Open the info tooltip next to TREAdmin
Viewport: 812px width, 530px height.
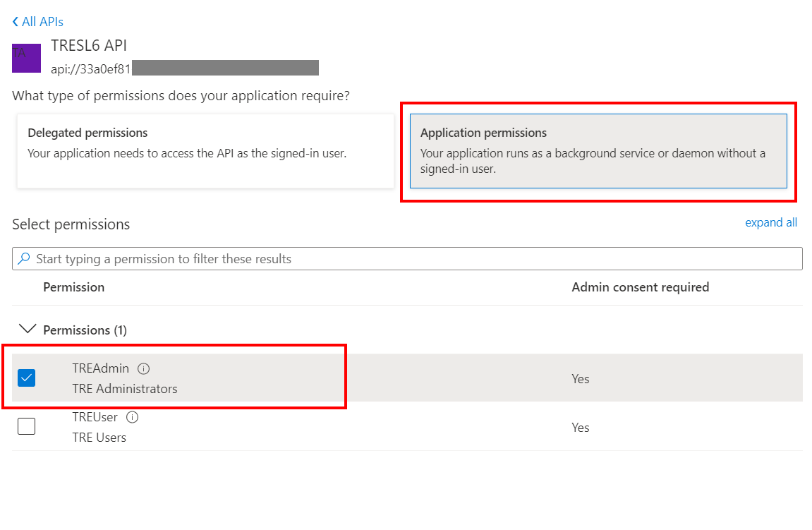click(x=143, y=368)
